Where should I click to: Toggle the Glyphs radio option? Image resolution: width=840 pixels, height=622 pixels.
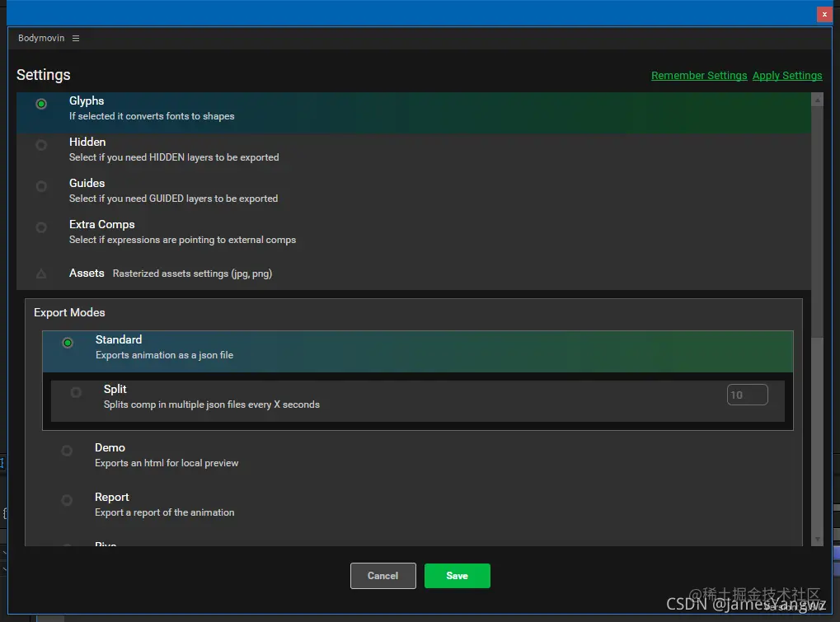pyautogui.click(x=41, y=104)
